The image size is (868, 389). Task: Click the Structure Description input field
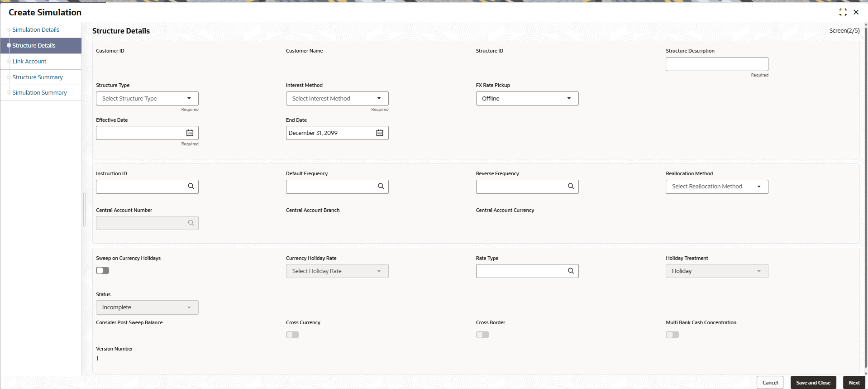click(717, 64)
